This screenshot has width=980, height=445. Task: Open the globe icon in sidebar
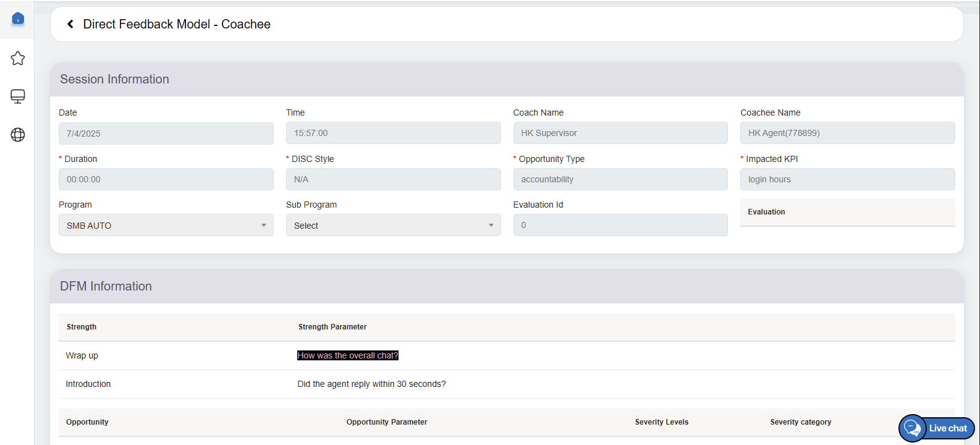point(18,135)
